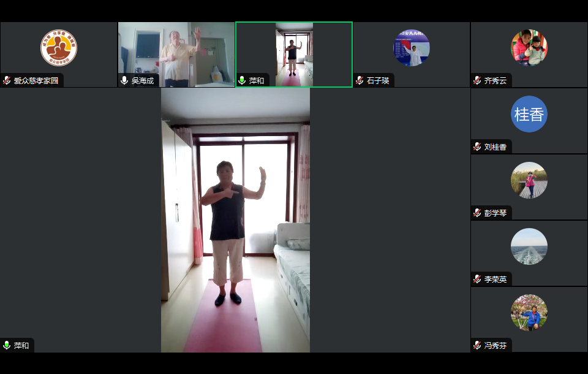Click the 爱众慈孝家园 round logo avatar

coord(59,48)
